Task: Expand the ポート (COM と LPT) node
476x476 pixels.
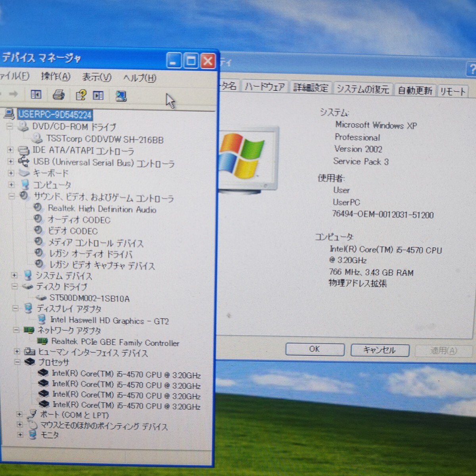Action: pos(19,415)
